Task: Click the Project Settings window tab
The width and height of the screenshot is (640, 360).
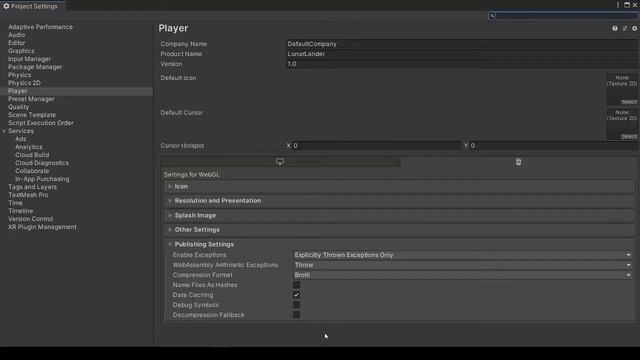Action: coord(33,6)
